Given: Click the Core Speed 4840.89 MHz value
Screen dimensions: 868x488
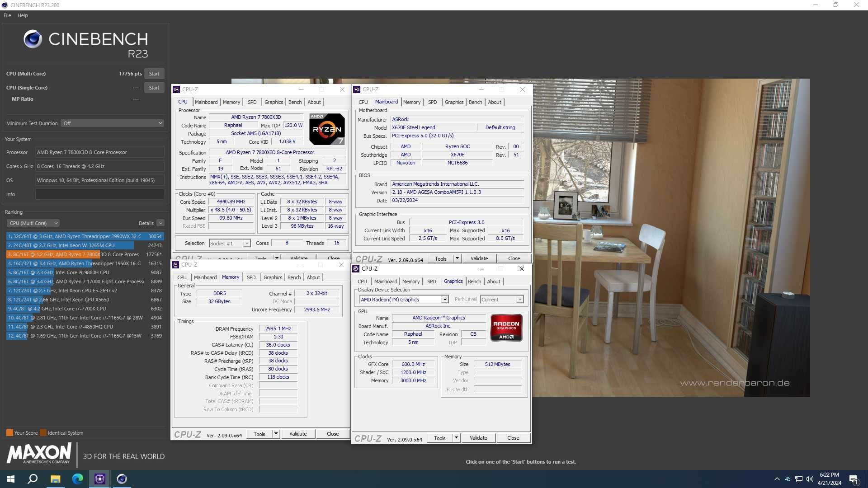Looking at the screenshot, I should [231, 202].
